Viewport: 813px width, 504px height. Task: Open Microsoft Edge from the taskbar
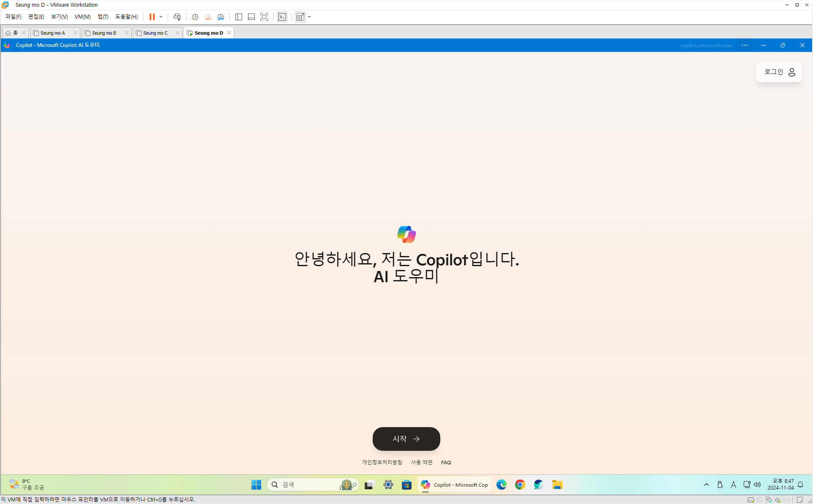501,485
